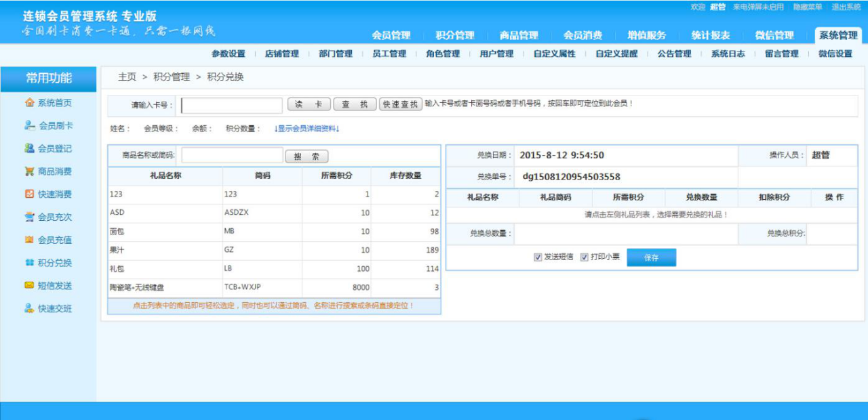The width and height of the screenshot is (868, 420).
Task: Select 自定义提醒 in the submenu
Action: pos(616,54)
